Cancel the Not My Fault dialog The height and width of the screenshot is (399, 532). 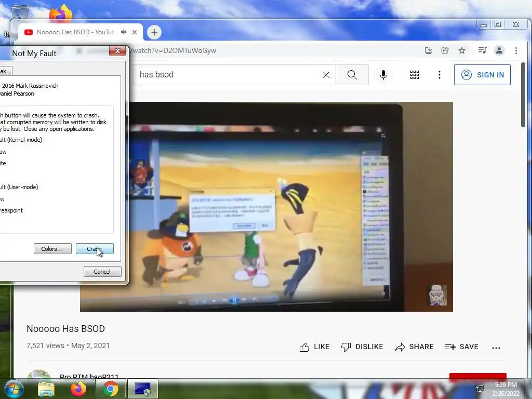102,271
